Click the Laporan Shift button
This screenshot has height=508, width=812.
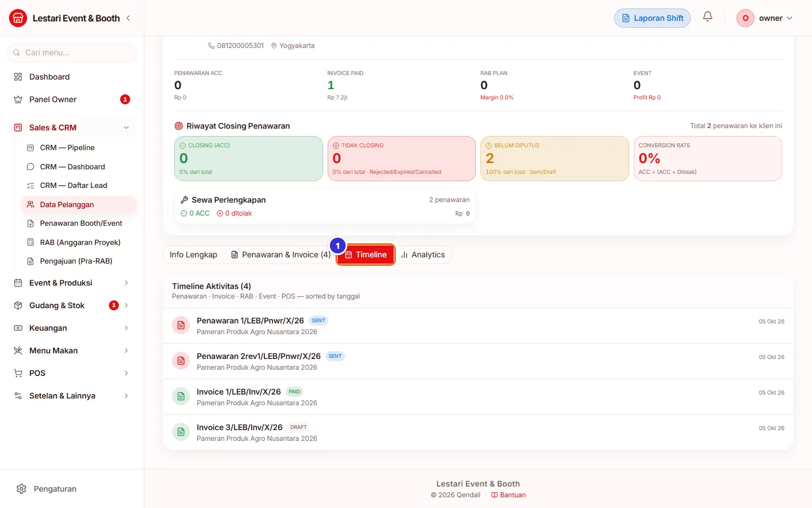652,18
